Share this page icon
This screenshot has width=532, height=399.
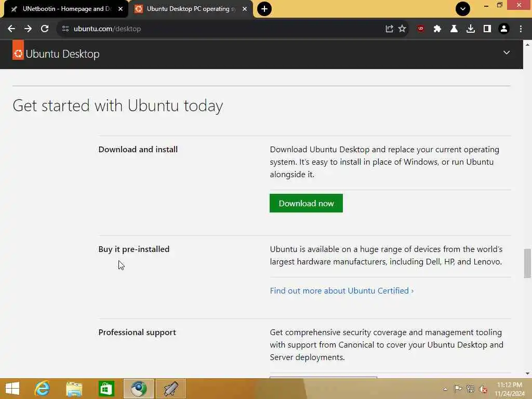click(389, 29)
